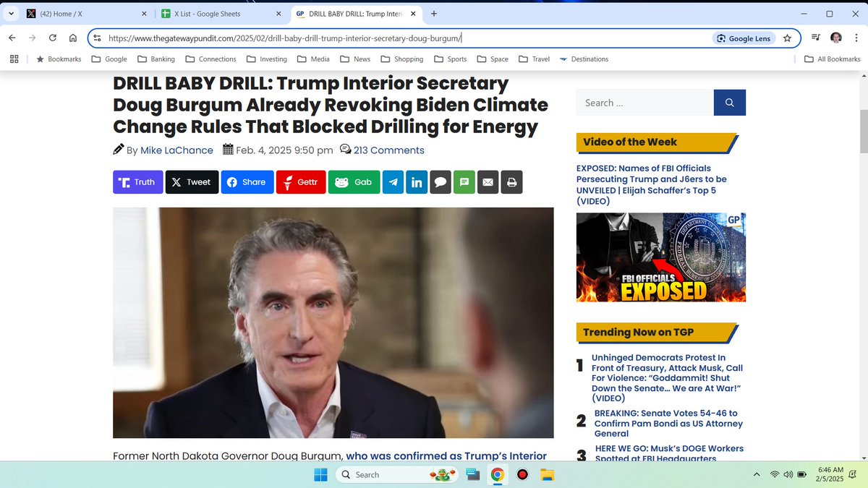Click the Doug Burgum article image
Viewport: 868px width, 488px height.
pos(333,322)
